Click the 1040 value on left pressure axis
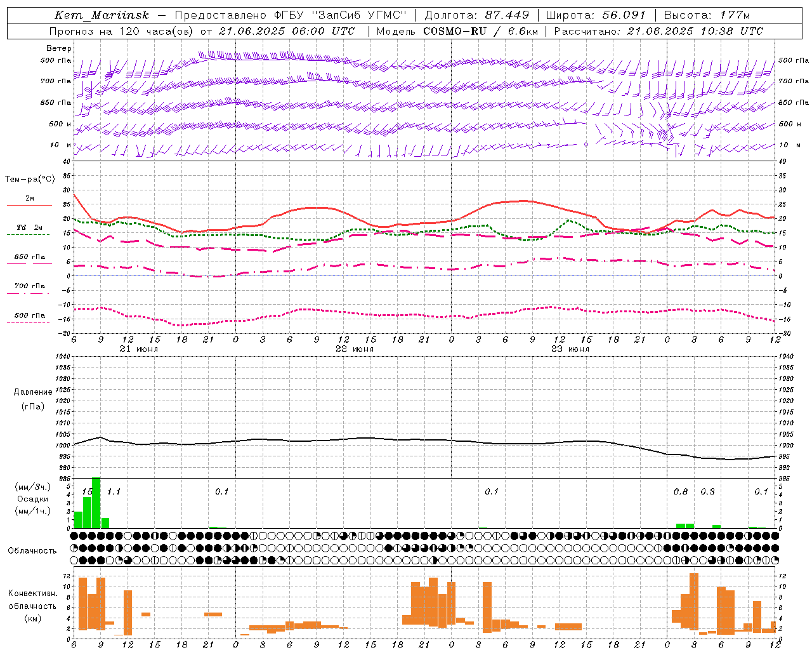This screenshot has height=650, width=812. tap(63, 357)
